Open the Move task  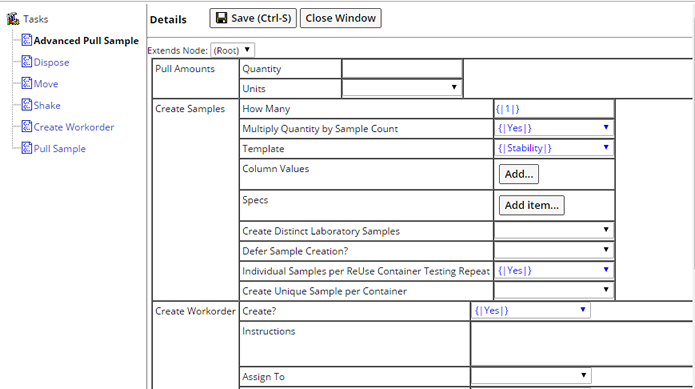[x=46, y=84]
